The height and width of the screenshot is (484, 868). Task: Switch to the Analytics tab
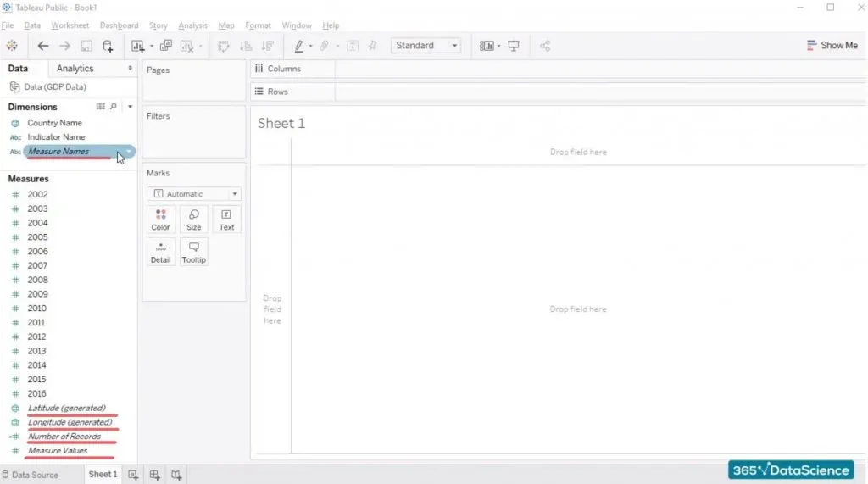point(75,69)
